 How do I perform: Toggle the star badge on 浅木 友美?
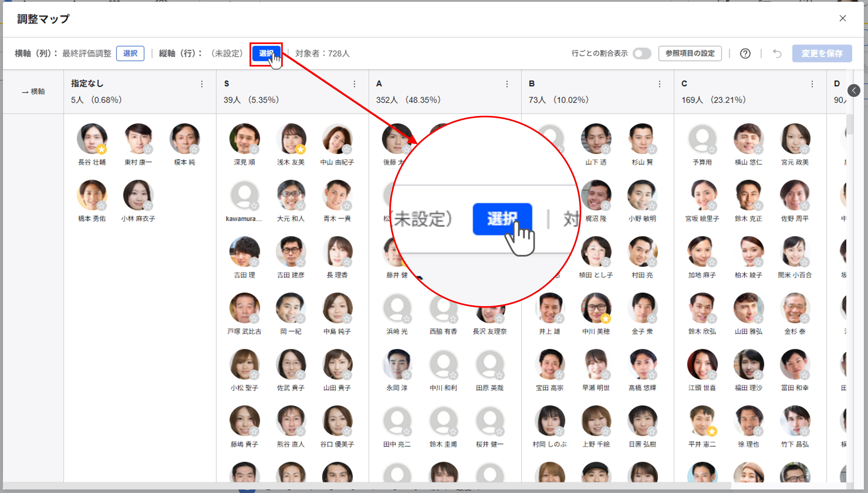click(300, 149)
